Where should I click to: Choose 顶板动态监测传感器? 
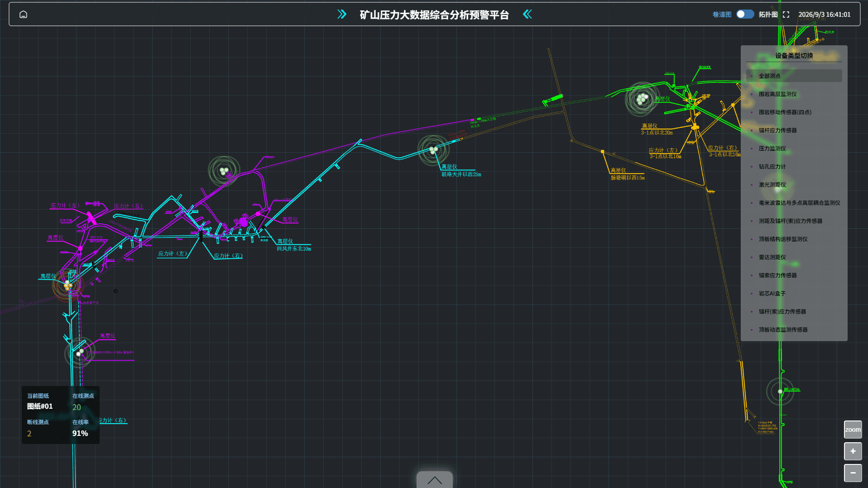coord(794,329)
